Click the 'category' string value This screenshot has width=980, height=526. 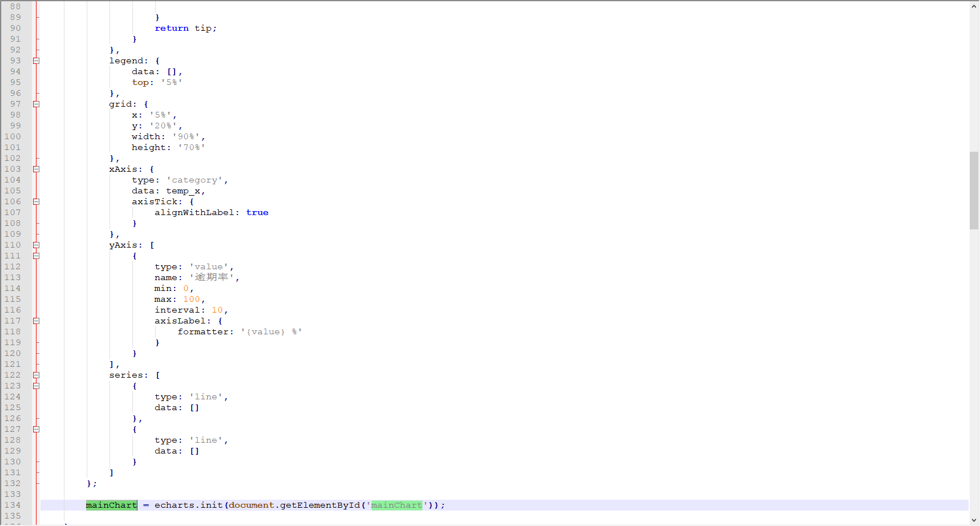pos(195,180)
